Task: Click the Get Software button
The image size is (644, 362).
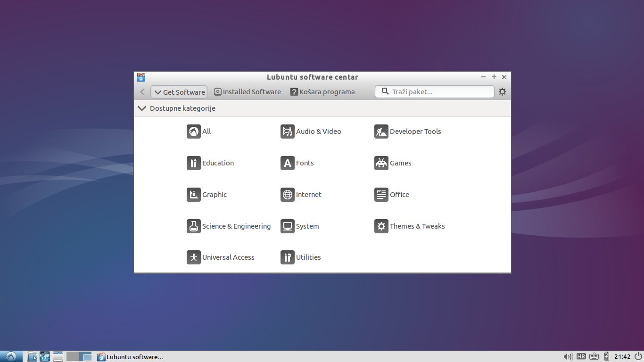Action: 179,92
